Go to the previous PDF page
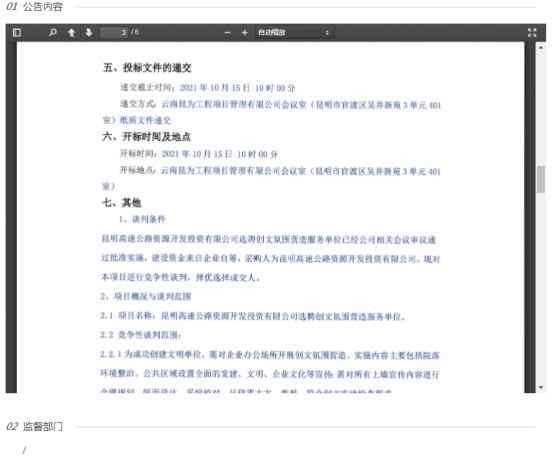553x461 pixels. click(71, 32)
